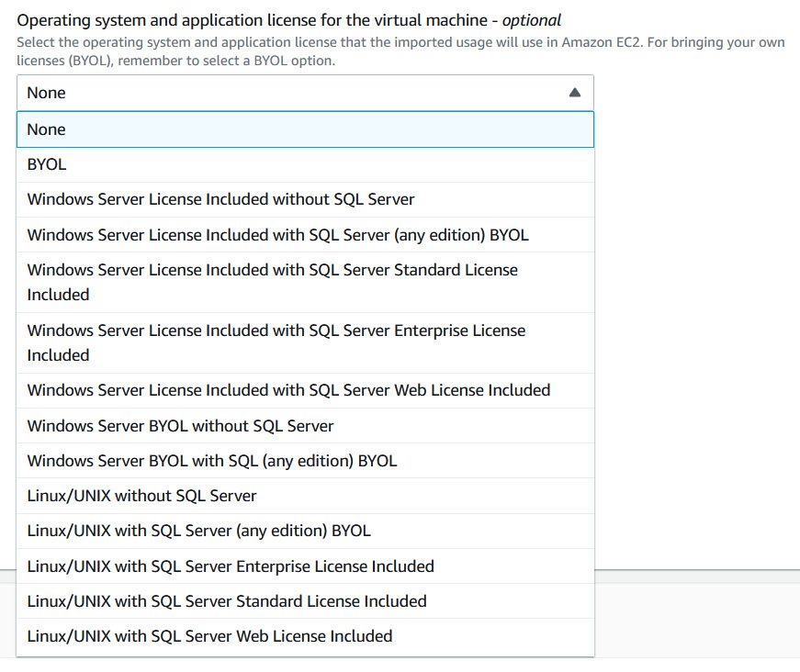This screenshot has height=672, width=800.
Task: Click the Operating system and application license heading
Action: (x=288, y=20)
